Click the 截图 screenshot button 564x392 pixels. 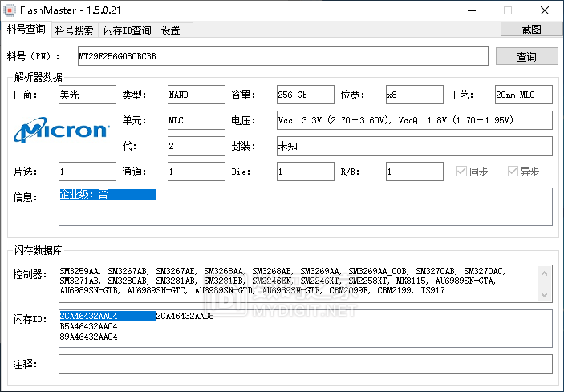click(x=531, y=30)
